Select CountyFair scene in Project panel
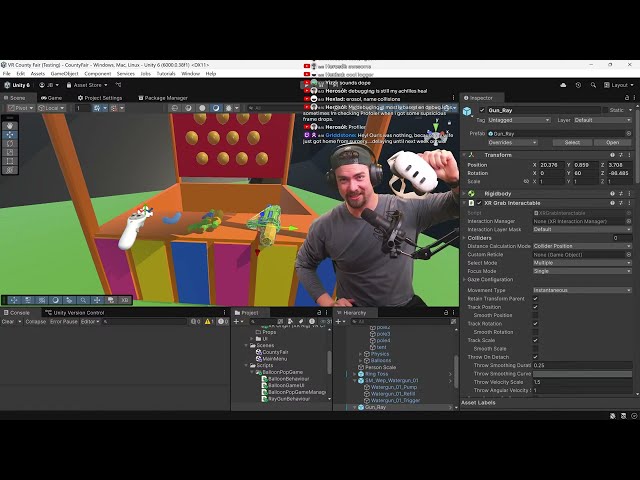Screen dimensions: 640x480 tap(272, 352)
